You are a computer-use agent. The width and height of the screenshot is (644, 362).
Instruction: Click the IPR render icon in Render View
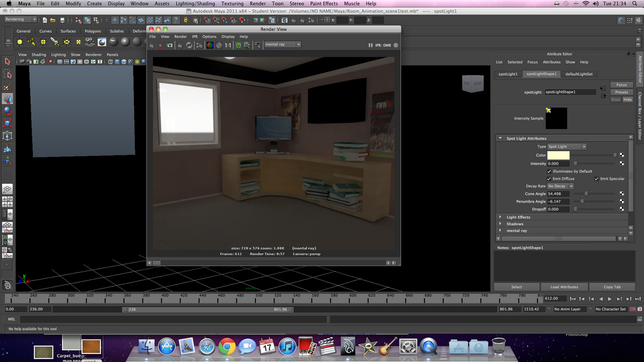(180, 45)
